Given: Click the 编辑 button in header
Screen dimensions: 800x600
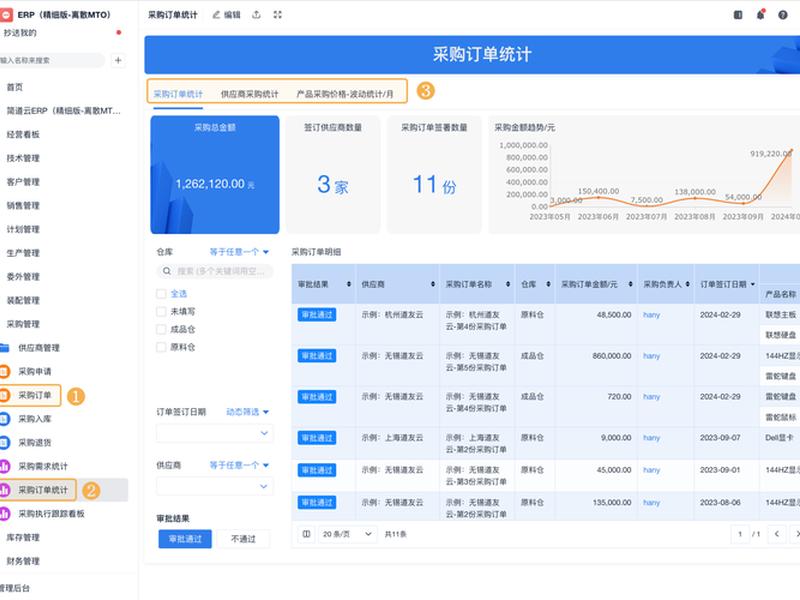Looking at the screenshot, I should (227, 15).
